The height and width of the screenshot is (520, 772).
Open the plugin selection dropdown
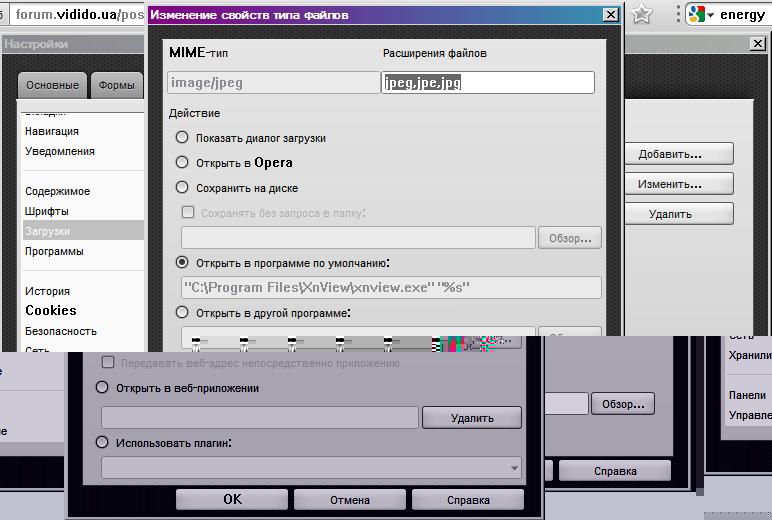pos(311,468)
